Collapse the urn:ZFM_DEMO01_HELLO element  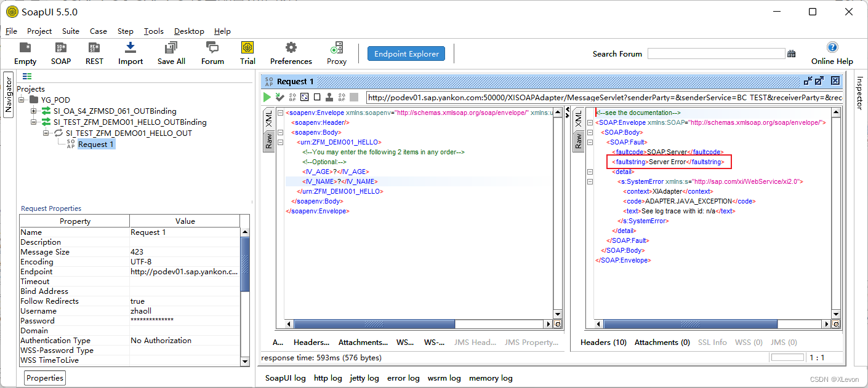point(281,142)
